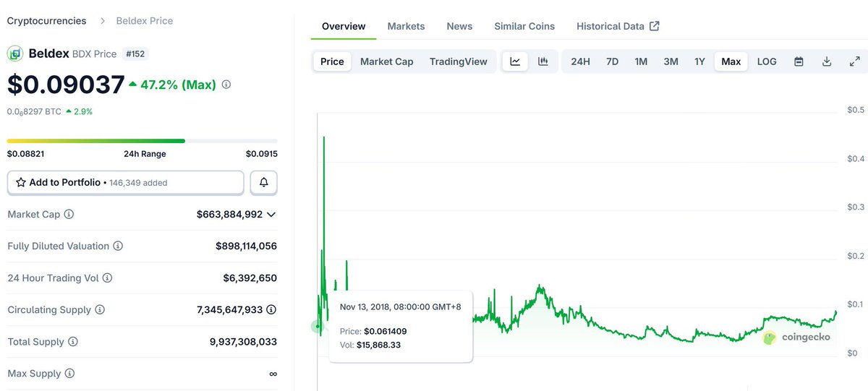
Task: Select the Price chart toggle
Action: tap(332, 61)
